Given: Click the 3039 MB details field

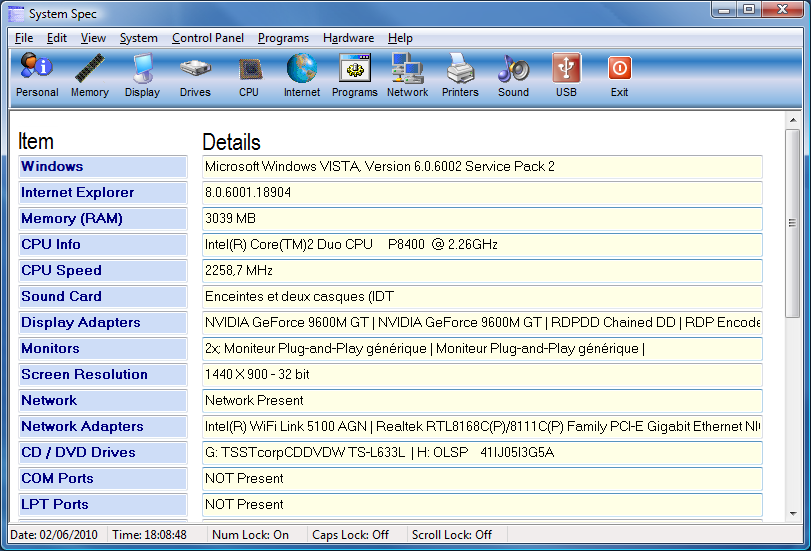Looking at the screenshot, I should point(482,218).
